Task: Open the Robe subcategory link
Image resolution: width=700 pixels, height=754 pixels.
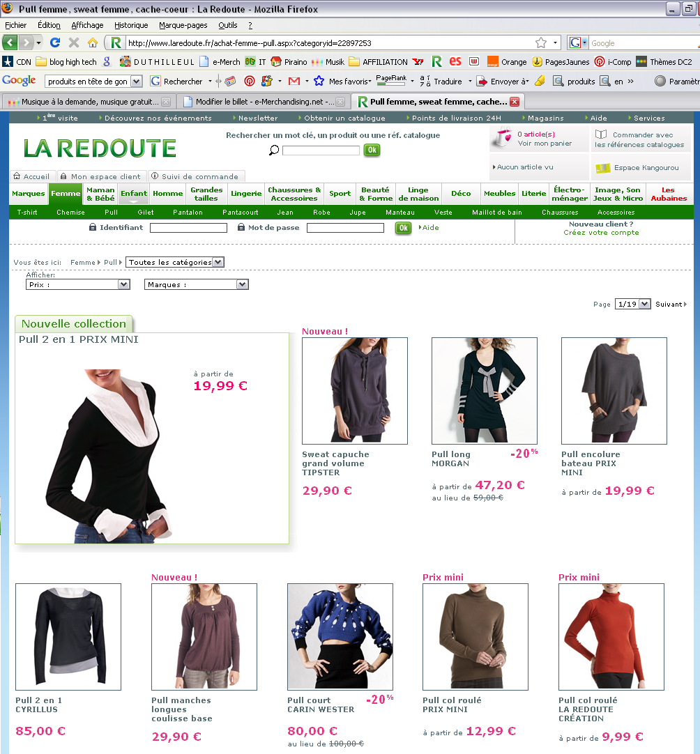Action: pos(321,212)
